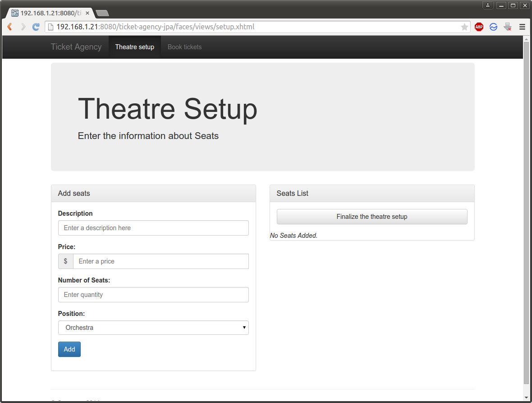Open the Ticket Agency brand link
This screenshot has width=532, height=403.
coord(76,47)
